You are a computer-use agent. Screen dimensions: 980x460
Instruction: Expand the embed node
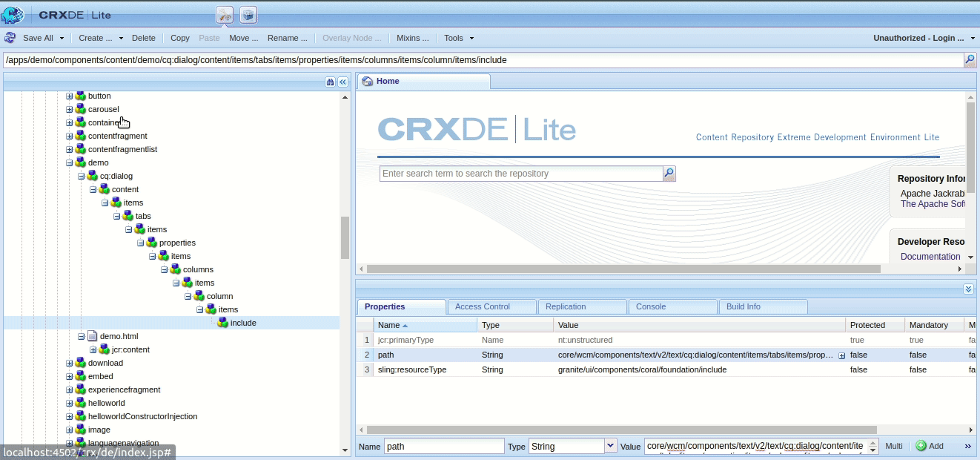(x=70, y=376)
